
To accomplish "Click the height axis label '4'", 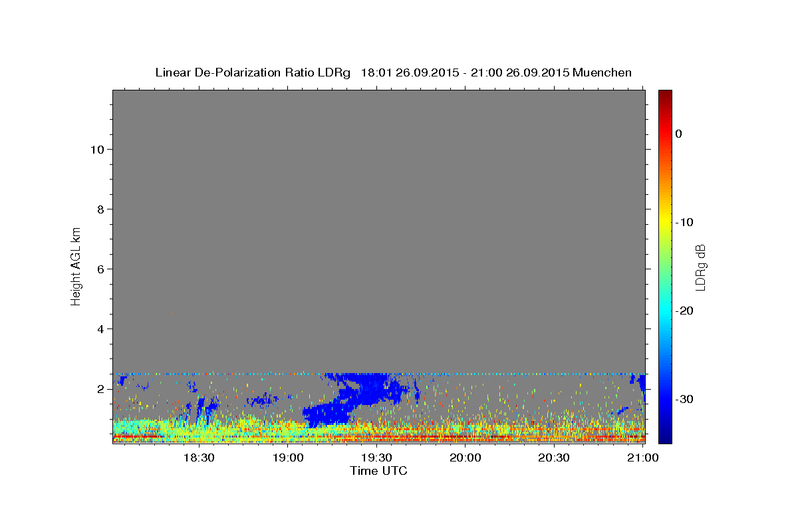I will [x=99, y=329].
